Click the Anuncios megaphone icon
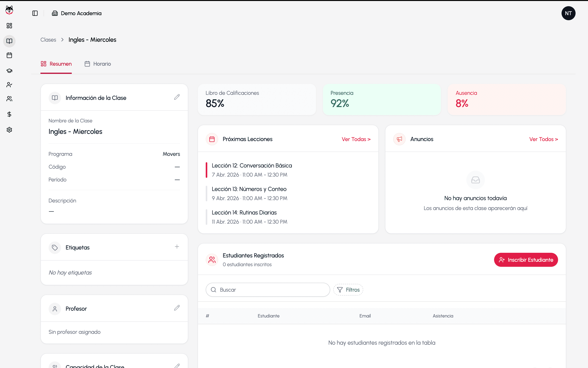 click(399, 139)
